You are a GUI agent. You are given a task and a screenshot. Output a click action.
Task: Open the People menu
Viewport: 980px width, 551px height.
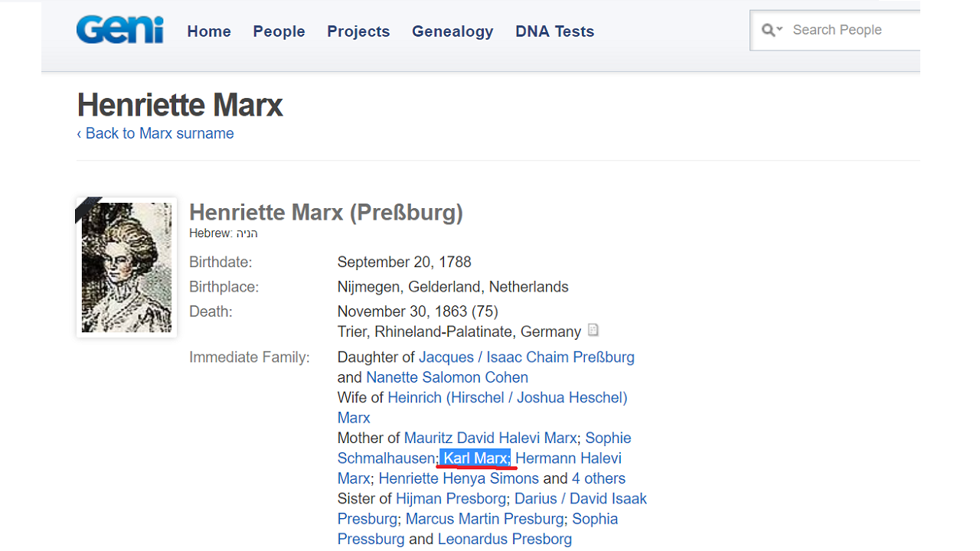(x=279, y=31)
